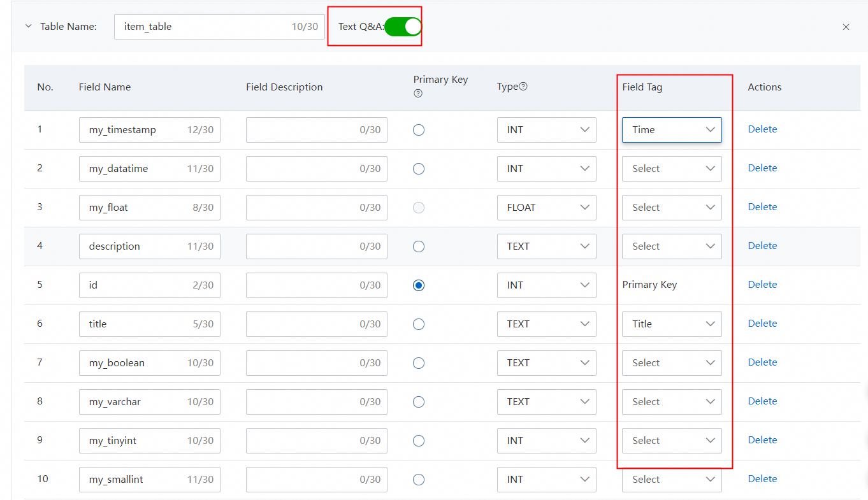Open Type dropdown for my_varchar

pos(547,402)
